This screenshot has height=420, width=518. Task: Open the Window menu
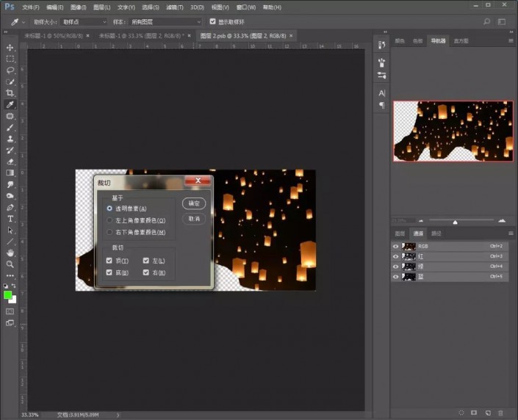click(246, 7)
